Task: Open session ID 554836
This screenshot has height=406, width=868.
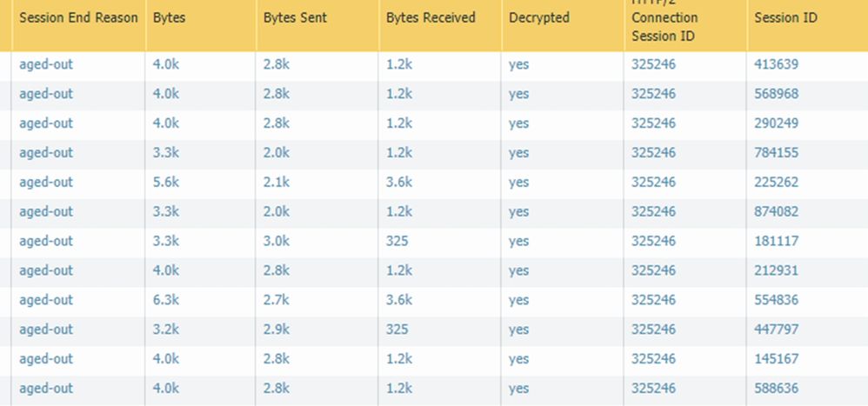Action: (776, 301)
